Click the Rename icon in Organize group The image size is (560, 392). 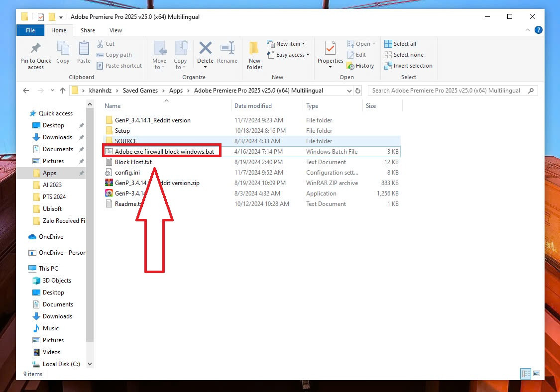click(227, 49)
